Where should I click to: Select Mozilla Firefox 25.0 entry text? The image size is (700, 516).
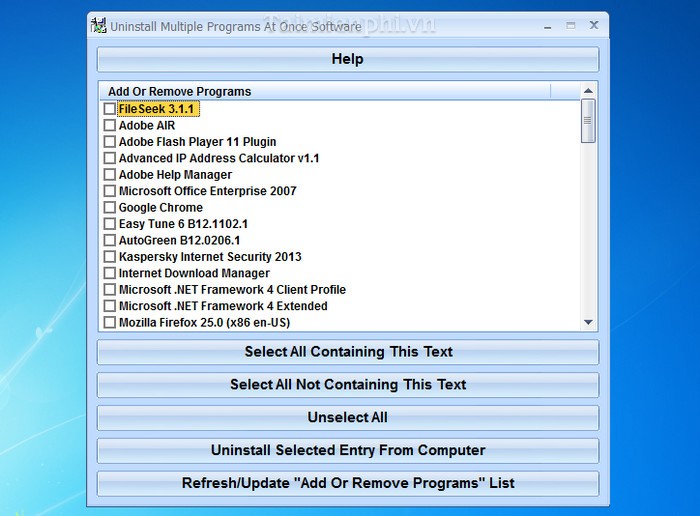pyautogui.click(x=204, y=322)
